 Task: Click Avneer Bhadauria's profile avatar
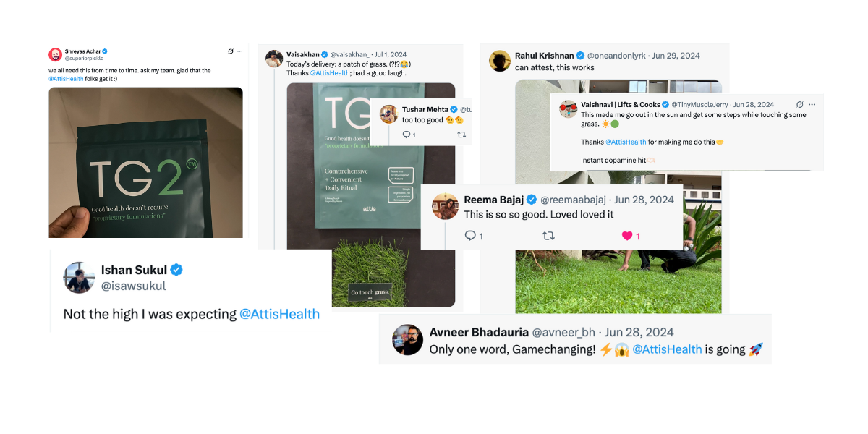click(x=407, y=340)
